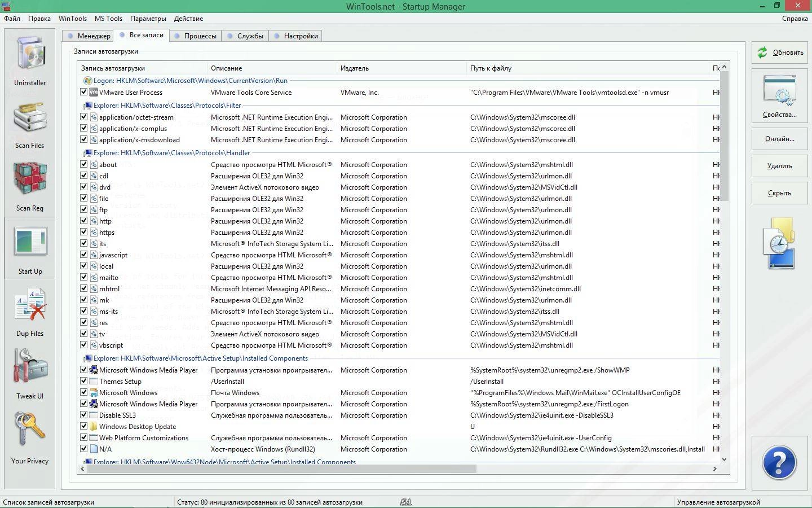Uncheck the https handler checkbox
812x508 pixels.
84,232
